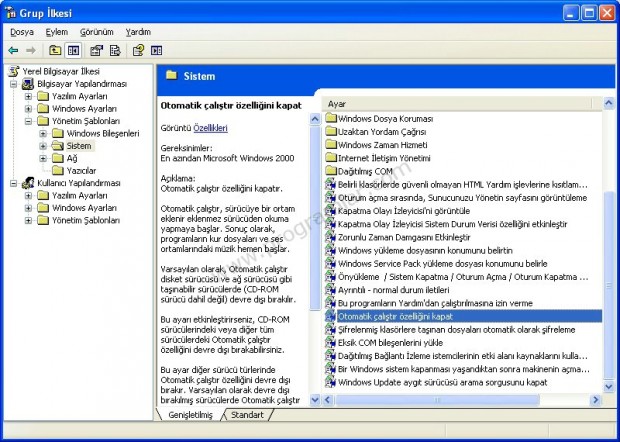This screenshot has height=442, width=620.
Task: Select the Windows Bileşenleri tree item
Action: click(103, 133)
